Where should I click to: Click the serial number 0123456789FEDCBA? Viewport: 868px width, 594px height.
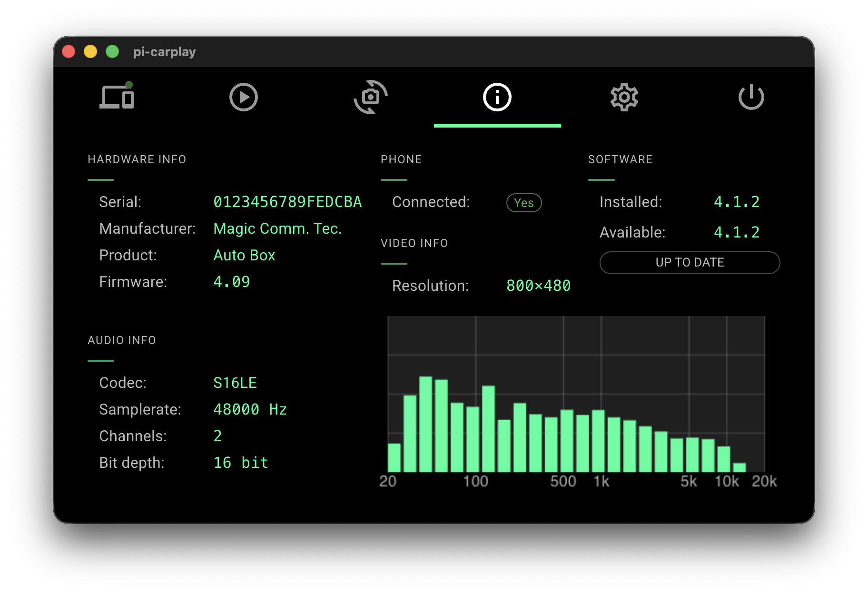pos(287,202)
